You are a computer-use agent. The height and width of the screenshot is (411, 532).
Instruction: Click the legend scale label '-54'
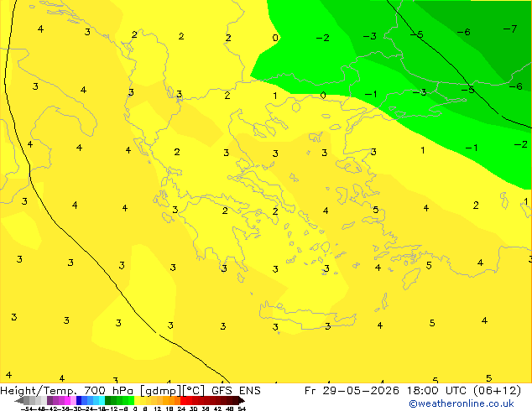[27, 409]
